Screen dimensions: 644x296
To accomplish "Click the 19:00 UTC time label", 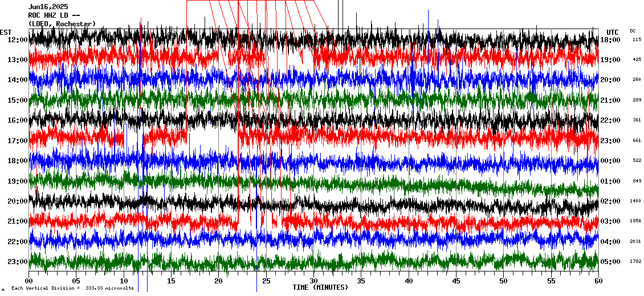I will tap(610, 60).
